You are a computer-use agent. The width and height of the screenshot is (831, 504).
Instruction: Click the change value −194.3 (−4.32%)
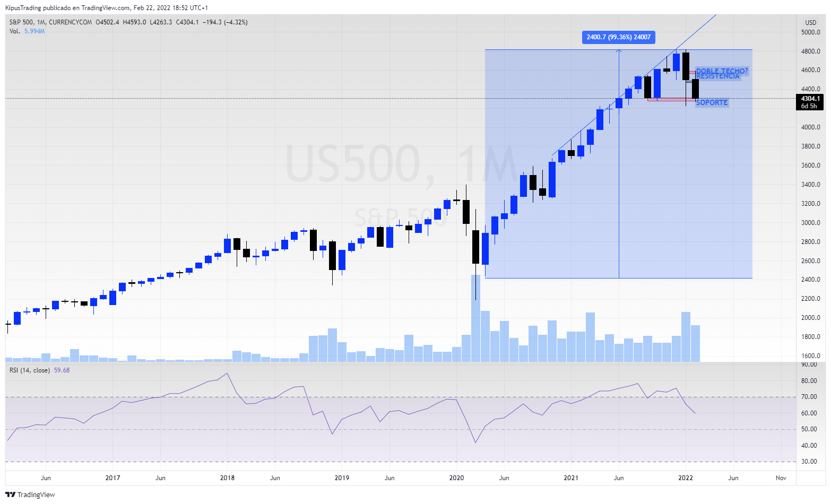click(x=225, y=22)
